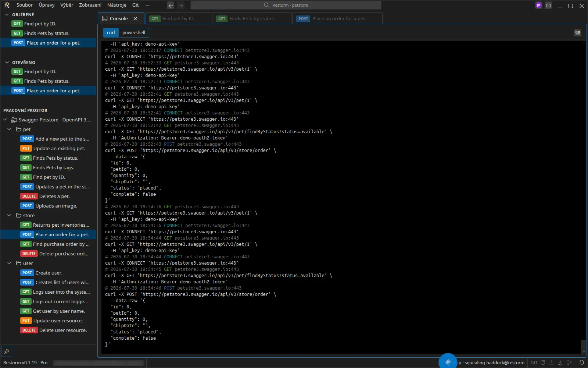Open Creates list of users request
The height and width of the screenshot is (368, 588).
point(48,283)
